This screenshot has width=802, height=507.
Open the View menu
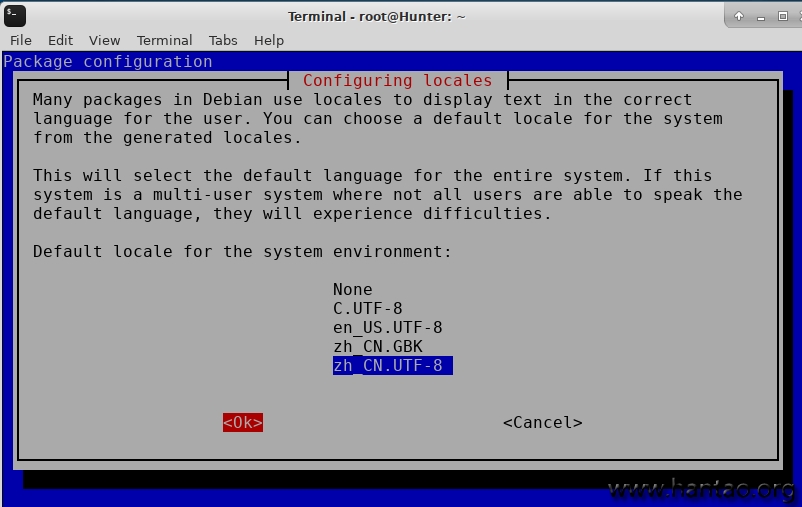click(104, 40)
